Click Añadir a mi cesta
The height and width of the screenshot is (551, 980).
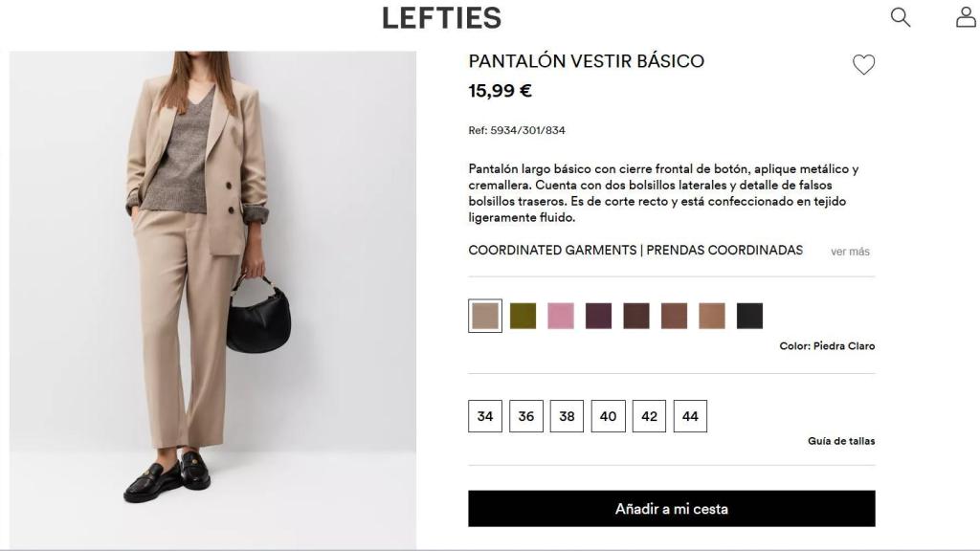click(670, 509)
